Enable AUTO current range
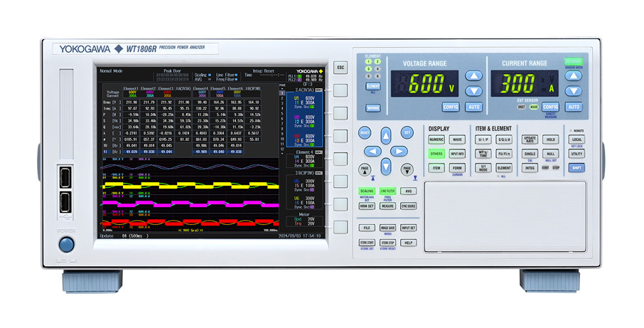The image size is (644, 328). [x=574, y=107]
